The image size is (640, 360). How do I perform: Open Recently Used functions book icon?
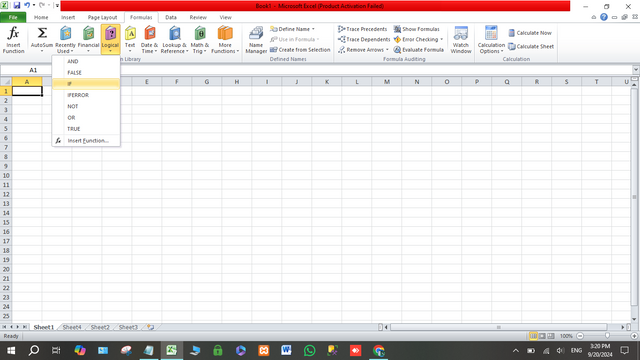click(65, 33)
